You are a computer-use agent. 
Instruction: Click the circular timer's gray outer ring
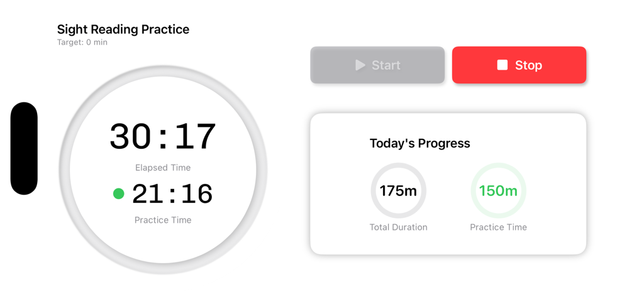(x=64, y=170)
